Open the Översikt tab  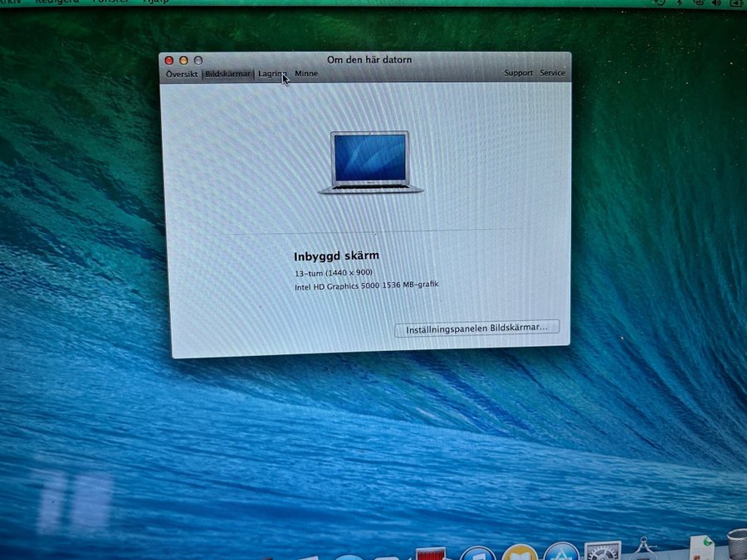coord(181,74)
